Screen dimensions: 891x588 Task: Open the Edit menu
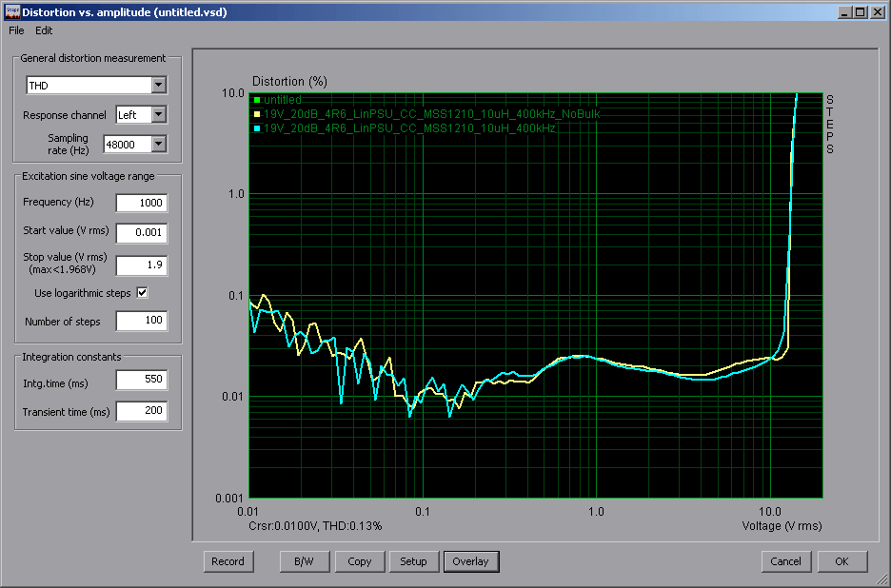click(x=45, y=30)
